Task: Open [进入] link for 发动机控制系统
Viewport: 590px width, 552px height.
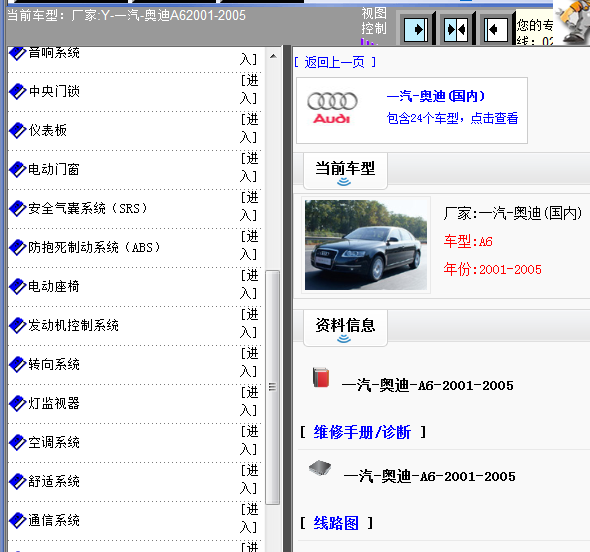Action: [x=249, y=324]
